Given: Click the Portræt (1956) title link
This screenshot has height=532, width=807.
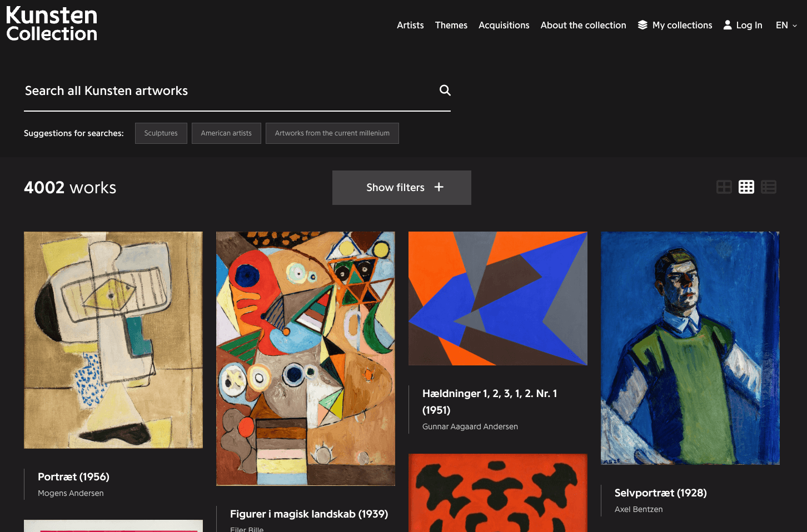Looking at the screenshot, I should (73, 477).
